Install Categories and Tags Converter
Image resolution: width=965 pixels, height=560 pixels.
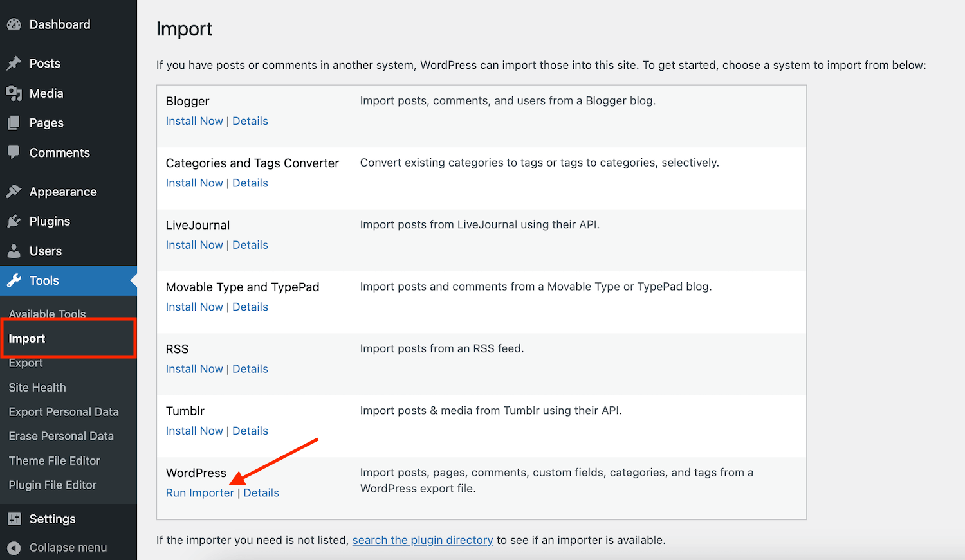(x=194, y=183)
